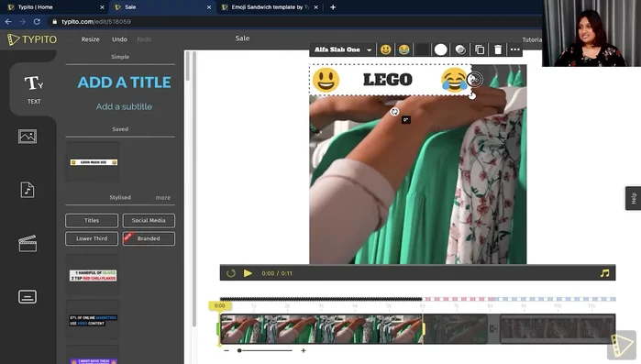The height and width of the screenshot is (364, 641).
Task: Click the browser address bar
Action: point(294,22)
